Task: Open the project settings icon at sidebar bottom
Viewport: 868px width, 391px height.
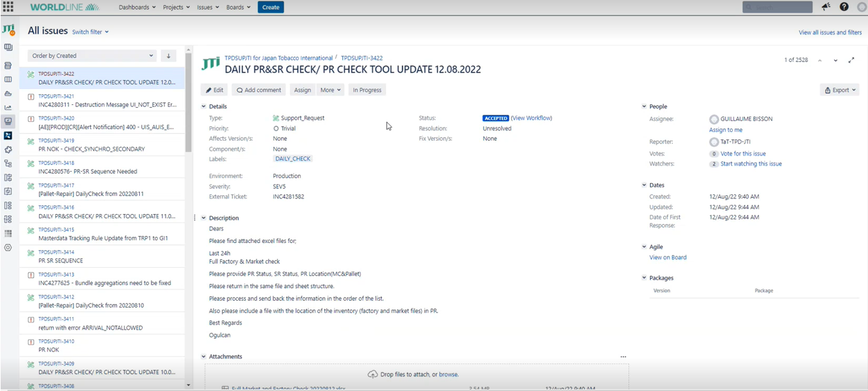Action: pos(8,248)
